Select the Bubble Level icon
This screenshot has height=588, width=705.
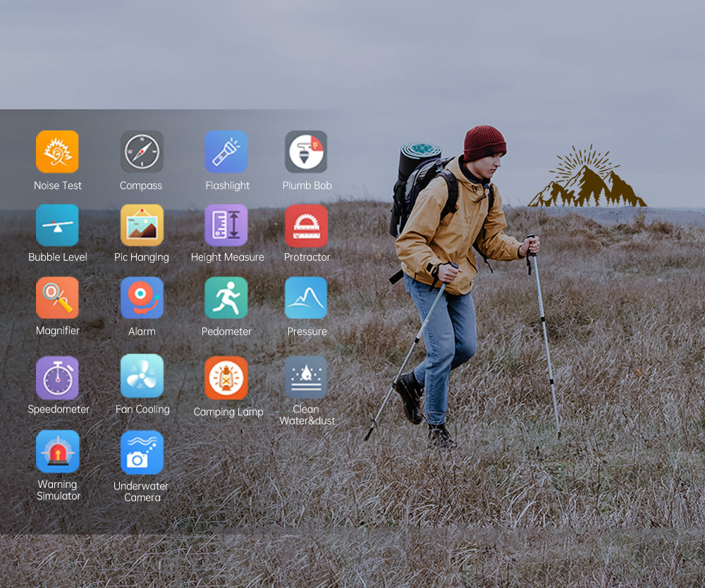click(57, 226)
